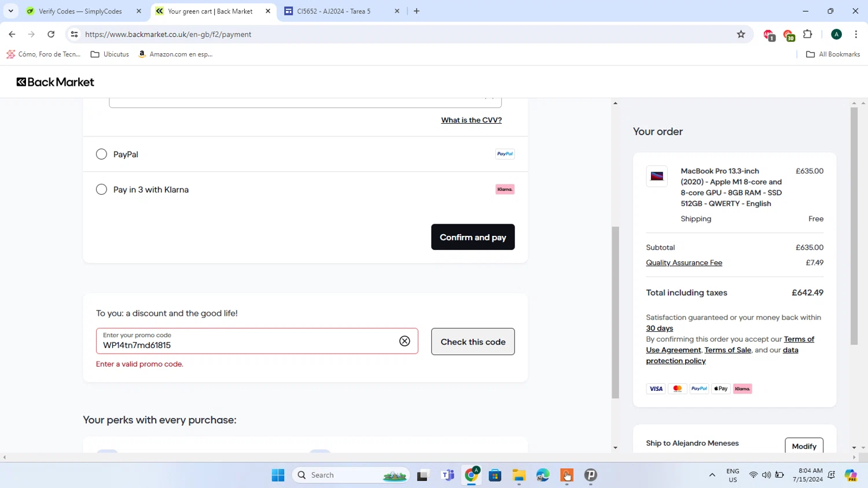Click the Total including taxes £642.49 amount

[807, 293]
